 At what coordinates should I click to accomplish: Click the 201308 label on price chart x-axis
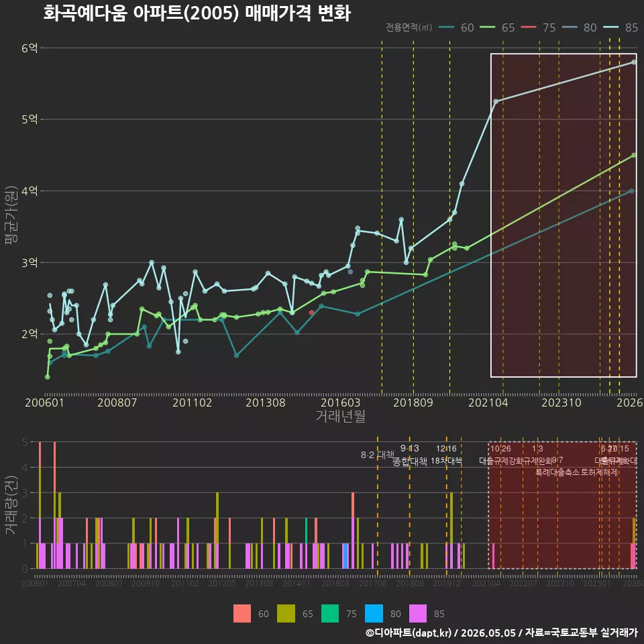click(266, 402)
